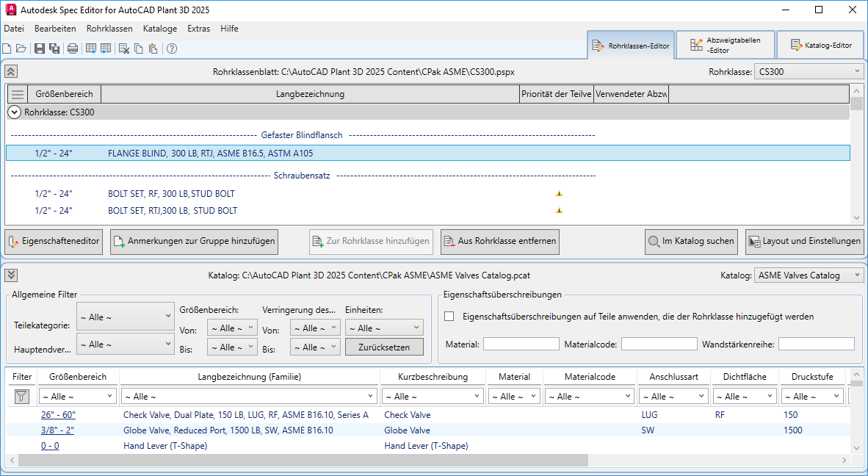Copy selected part via toolbar icon
Image resolution: width=868 pixels, height=476 pixels.
tap(139, 48)
